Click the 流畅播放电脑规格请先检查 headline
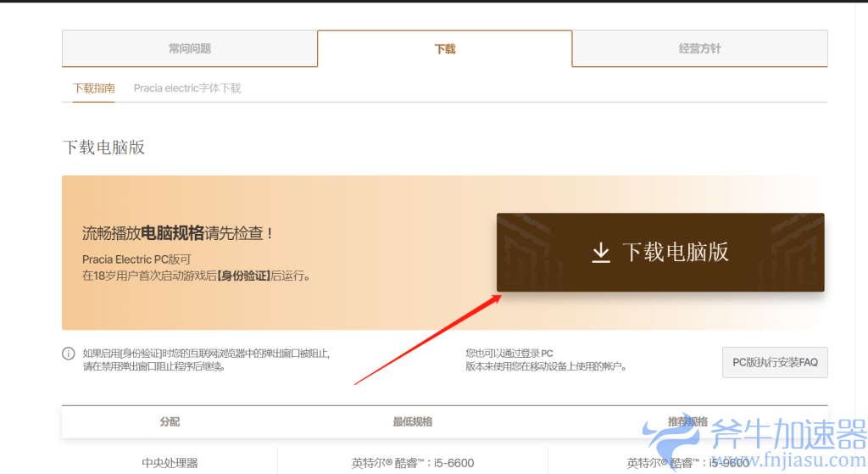Image resolution: width=868 pixels, height=474 pixels. 178,233
